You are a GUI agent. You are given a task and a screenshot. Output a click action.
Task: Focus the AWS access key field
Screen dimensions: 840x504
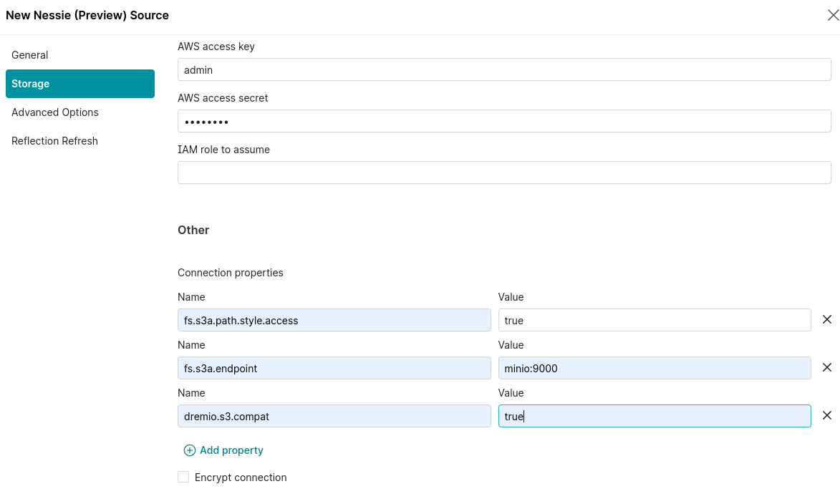coord(504,69)
